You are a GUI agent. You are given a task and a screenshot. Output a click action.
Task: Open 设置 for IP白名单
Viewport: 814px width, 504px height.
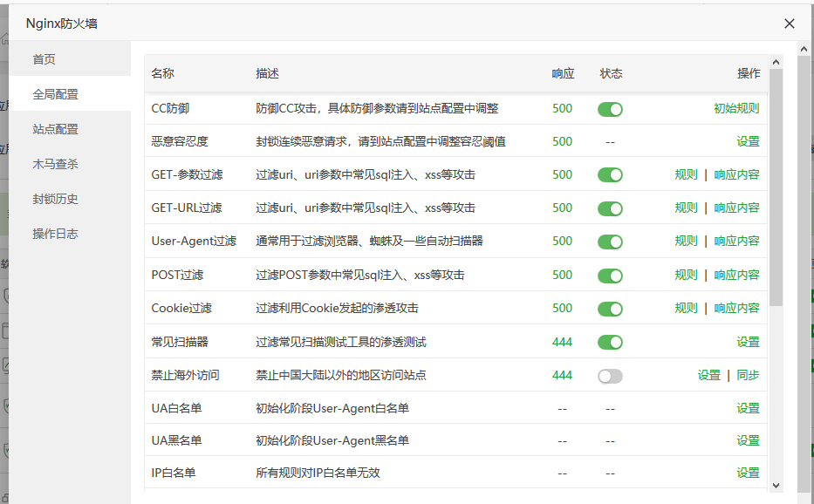coord(748,473)
